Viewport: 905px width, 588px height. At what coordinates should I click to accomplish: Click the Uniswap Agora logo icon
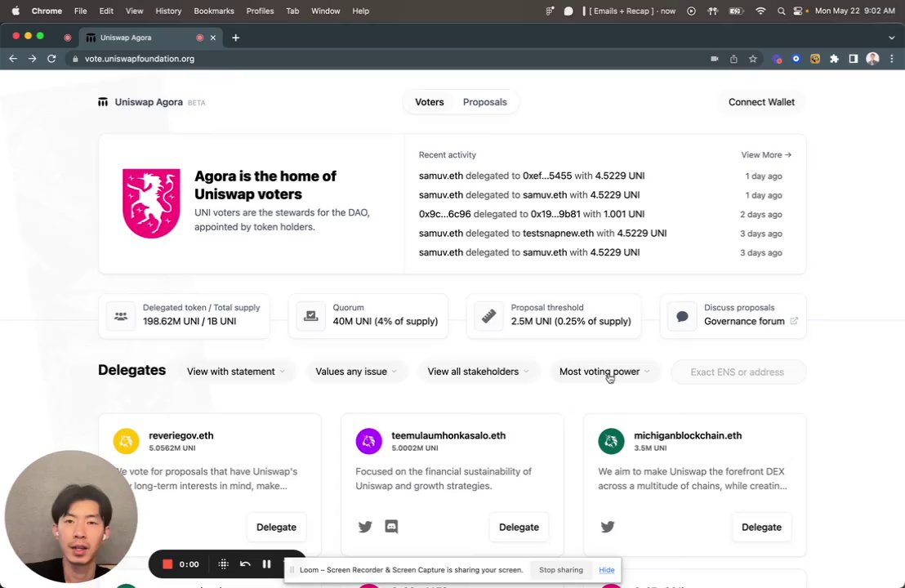point(103,102)
